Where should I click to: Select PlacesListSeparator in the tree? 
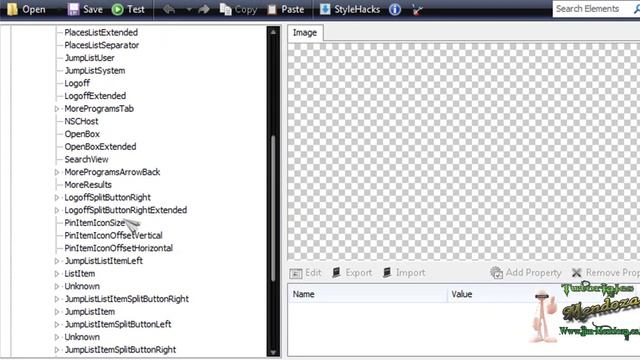102,45
